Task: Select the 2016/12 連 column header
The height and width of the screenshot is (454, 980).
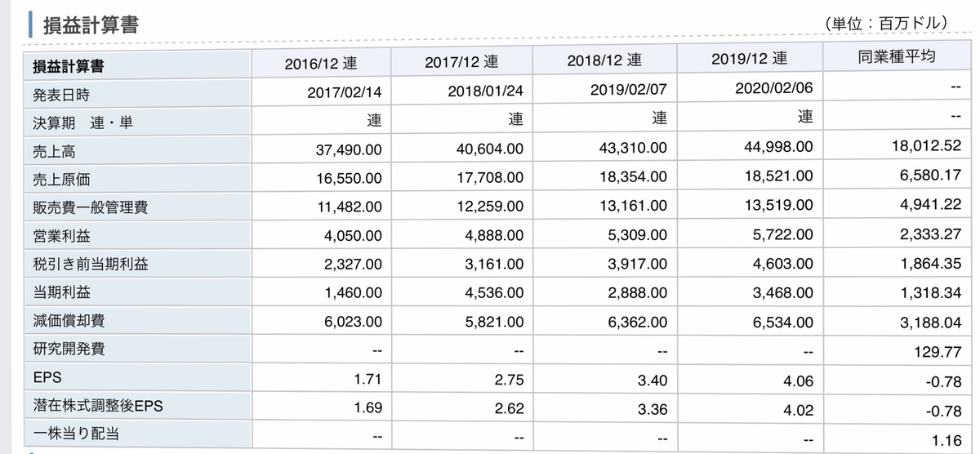Action: click(321, 62)
